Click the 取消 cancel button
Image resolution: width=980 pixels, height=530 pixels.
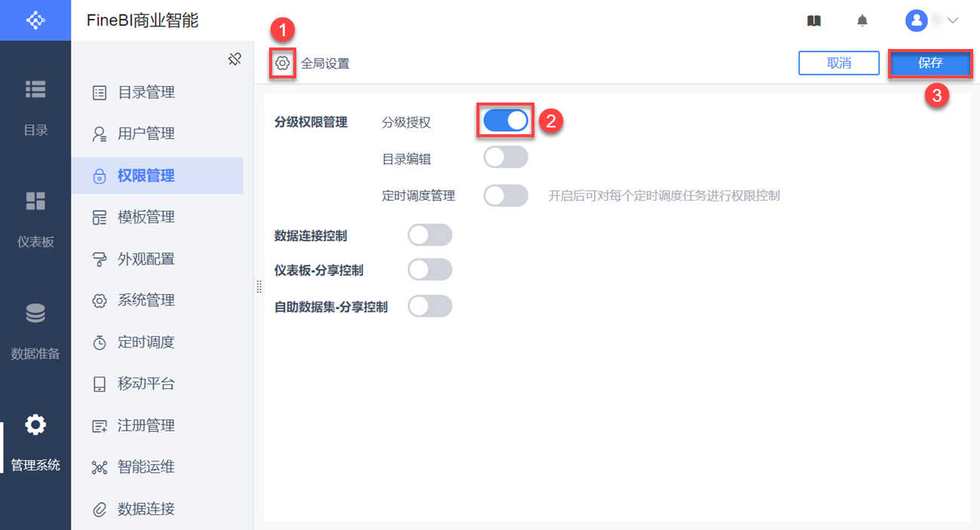point(839,63)
